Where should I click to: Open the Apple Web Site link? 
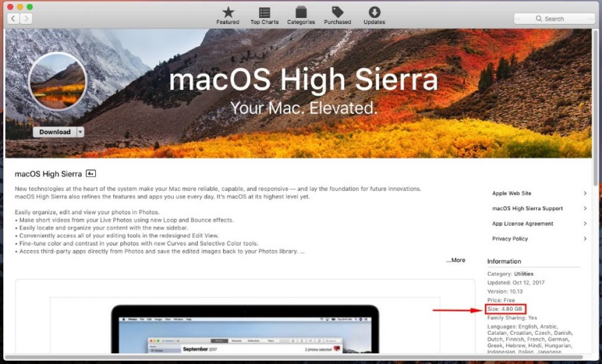click(512, 193)
